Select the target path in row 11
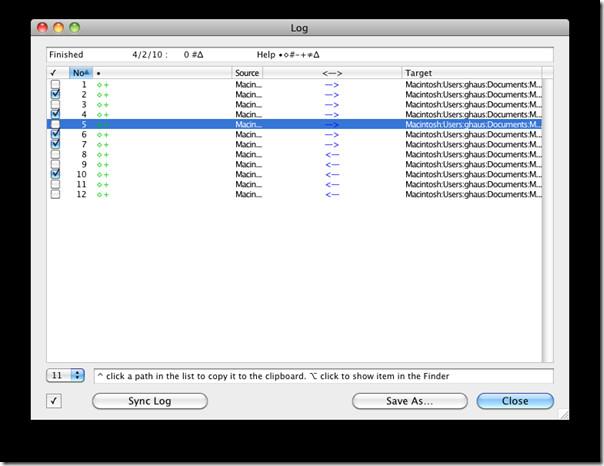Screen dimensions: 604x466 point(472,184)
